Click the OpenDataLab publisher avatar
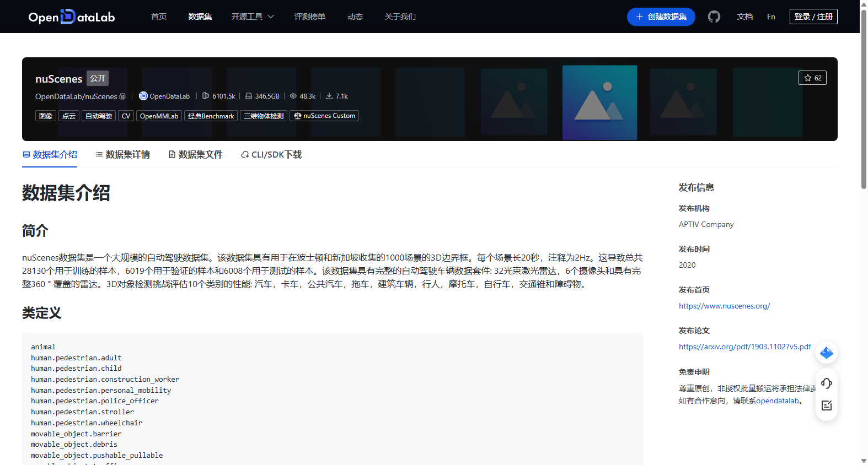Viewport: 868px width, 465px height. [143, 96]
